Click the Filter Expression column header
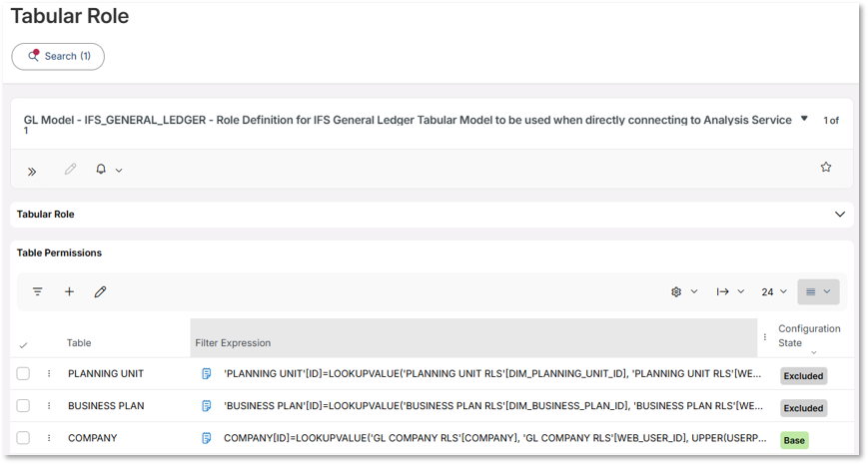This screenshot has height=464, width=868. tap(473, 338)
